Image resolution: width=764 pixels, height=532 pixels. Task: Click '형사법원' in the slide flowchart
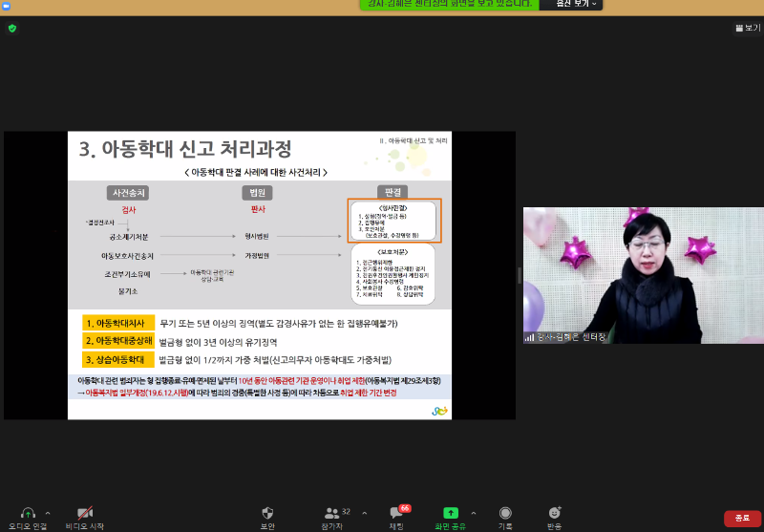[x=257, y=236]
